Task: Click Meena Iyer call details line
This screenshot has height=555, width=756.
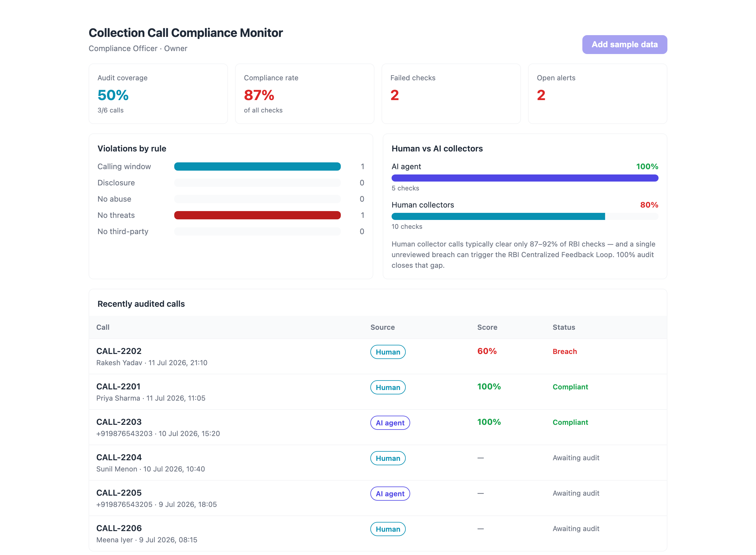Action: (146, 540)
